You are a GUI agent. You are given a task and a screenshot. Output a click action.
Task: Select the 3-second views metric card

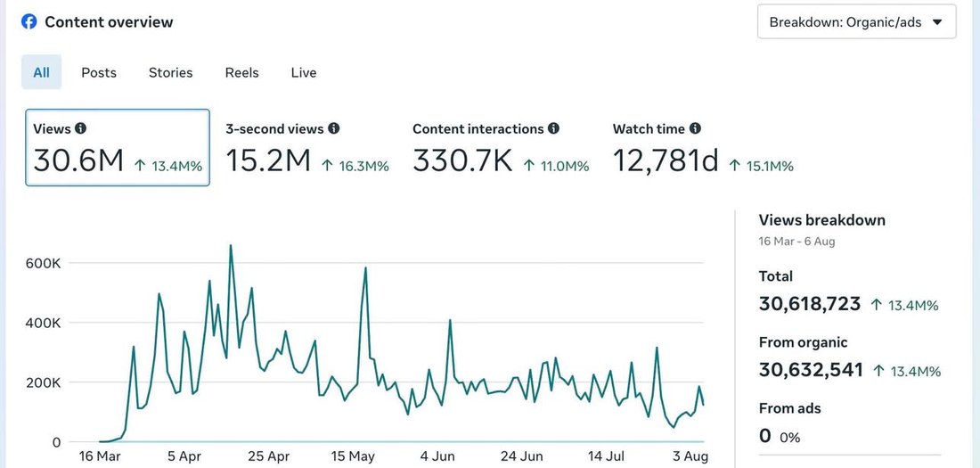307,148
